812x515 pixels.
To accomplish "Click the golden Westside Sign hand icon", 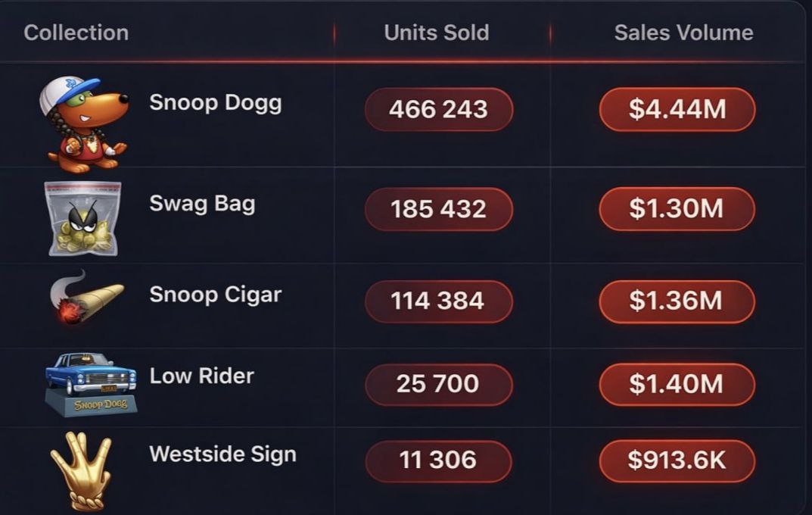I will (x=81, y=470).
